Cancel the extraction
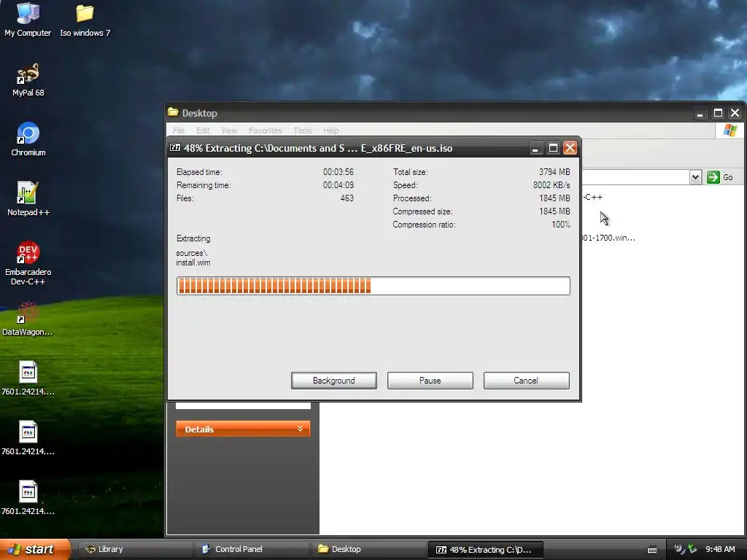 click(x=527, y=381)
